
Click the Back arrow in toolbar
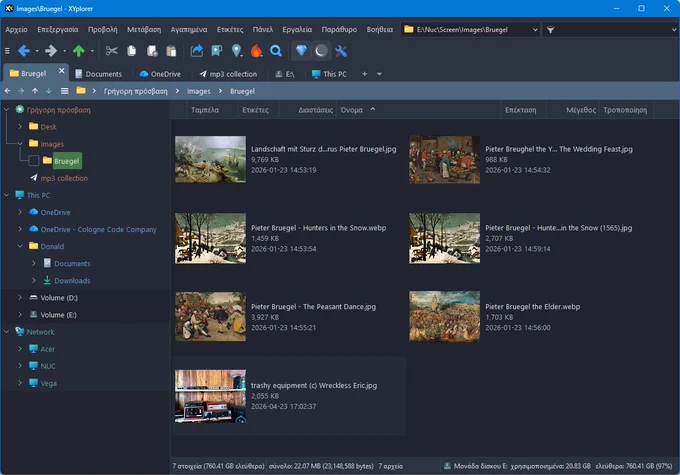click(24, 51)
